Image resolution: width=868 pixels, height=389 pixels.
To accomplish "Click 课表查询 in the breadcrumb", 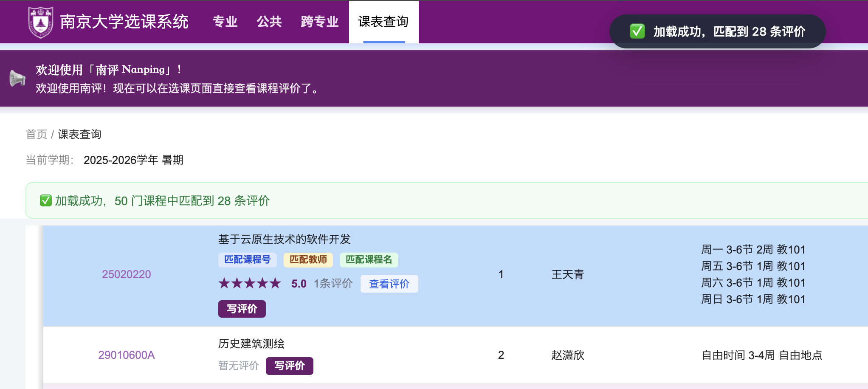I will 79,134.
